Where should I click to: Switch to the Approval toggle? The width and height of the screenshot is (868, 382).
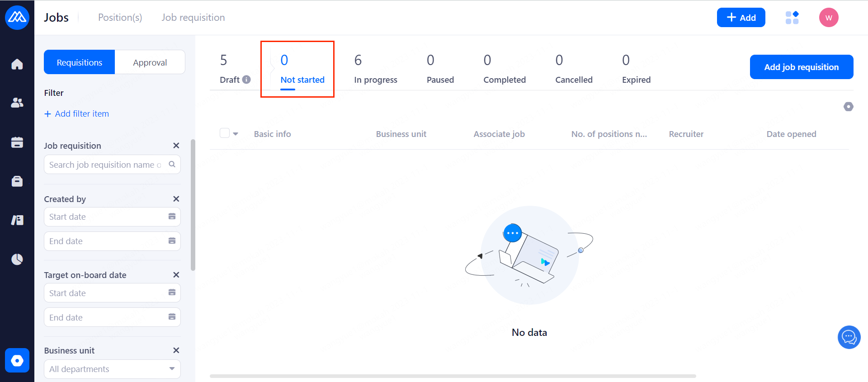coord(150,62)
